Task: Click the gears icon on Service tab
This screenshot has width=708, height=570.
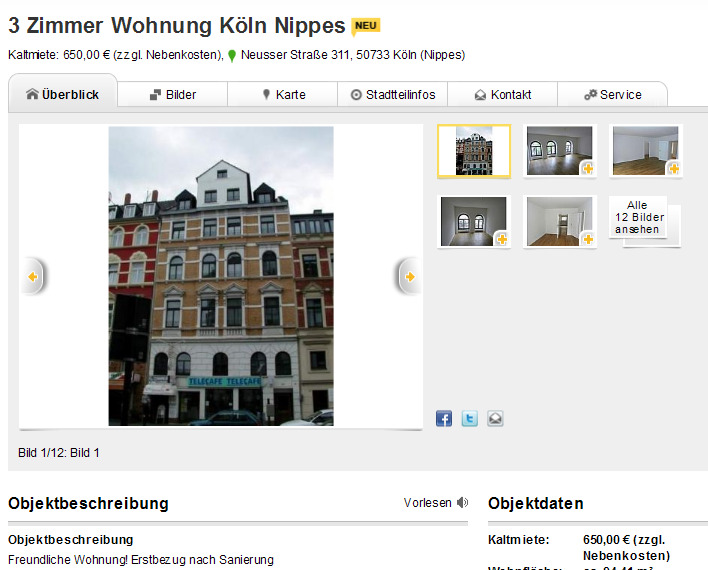Action: 590,95
